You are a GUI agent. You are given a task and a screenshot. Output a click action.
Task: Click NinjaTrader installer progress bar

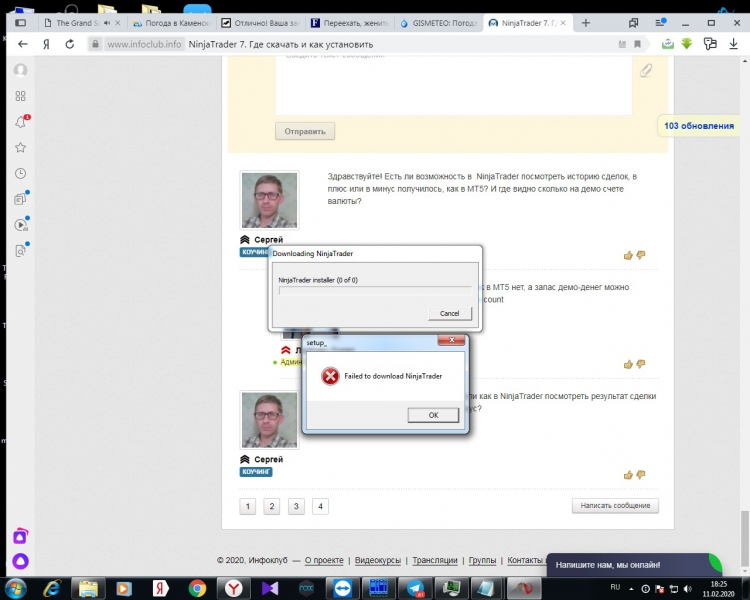(375, 290)
